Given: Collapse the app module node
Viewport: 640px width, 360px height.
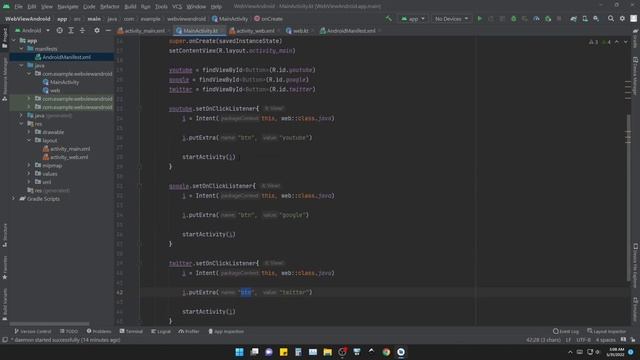Looking at the screenshot, I should (14, 40).
